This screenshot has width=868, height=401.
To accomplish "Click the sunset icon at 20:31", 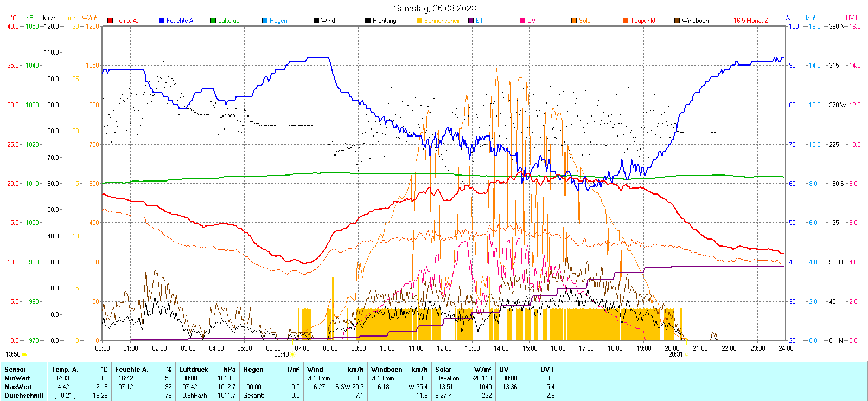I will pos(687,354).
